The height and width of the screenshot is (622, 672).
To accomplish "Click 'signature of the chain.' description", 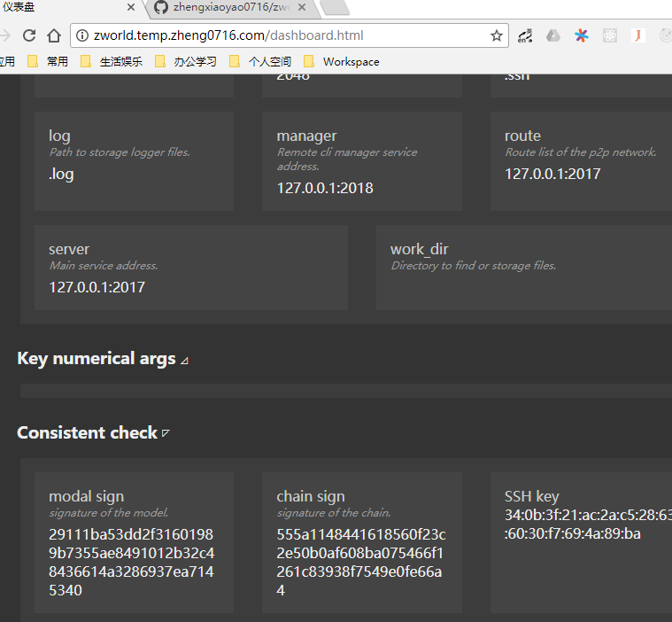I will [334, 513].
